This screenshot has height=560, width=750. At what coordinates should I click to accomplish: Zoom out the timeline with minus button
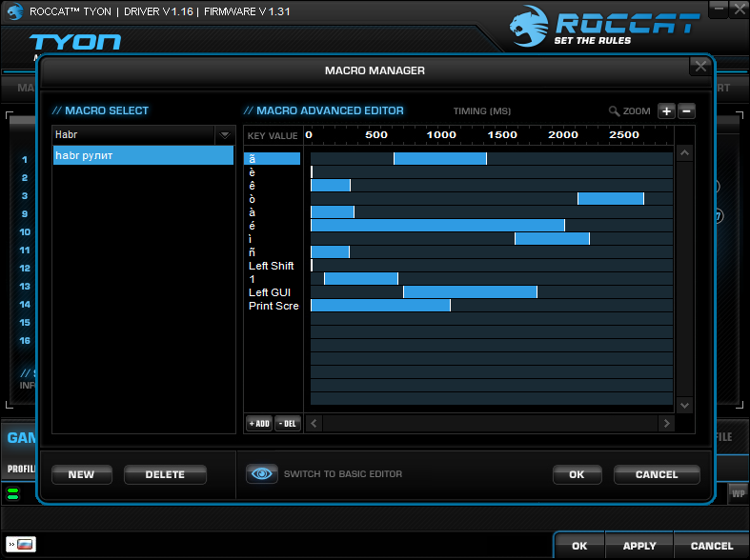(686, 111)
